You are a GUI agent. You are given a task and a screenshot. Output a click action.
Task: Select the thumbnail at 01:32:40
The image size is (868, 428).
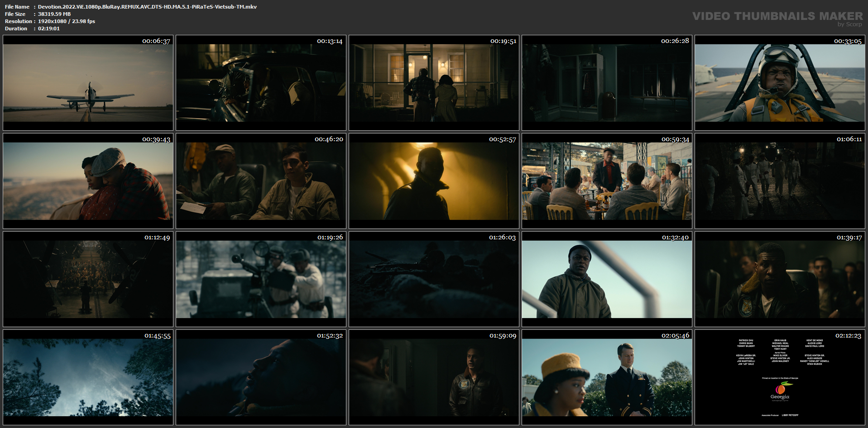click(x=607, y=279)
